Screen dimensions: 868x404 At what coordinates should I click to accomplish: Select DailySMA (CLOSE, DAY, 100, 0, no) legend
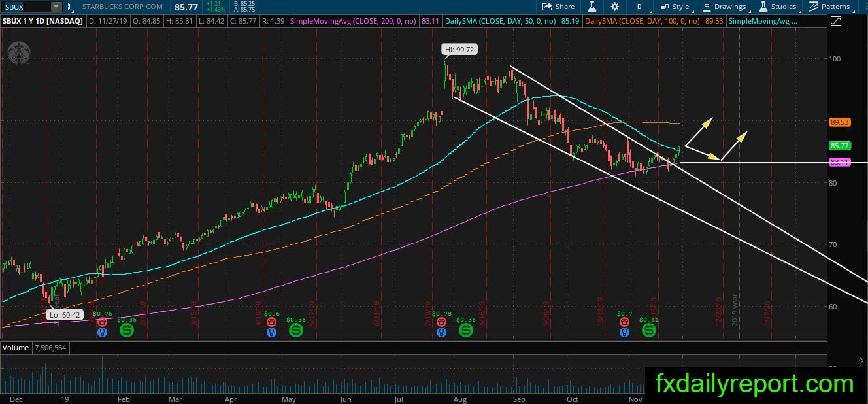tap(643, 22)
